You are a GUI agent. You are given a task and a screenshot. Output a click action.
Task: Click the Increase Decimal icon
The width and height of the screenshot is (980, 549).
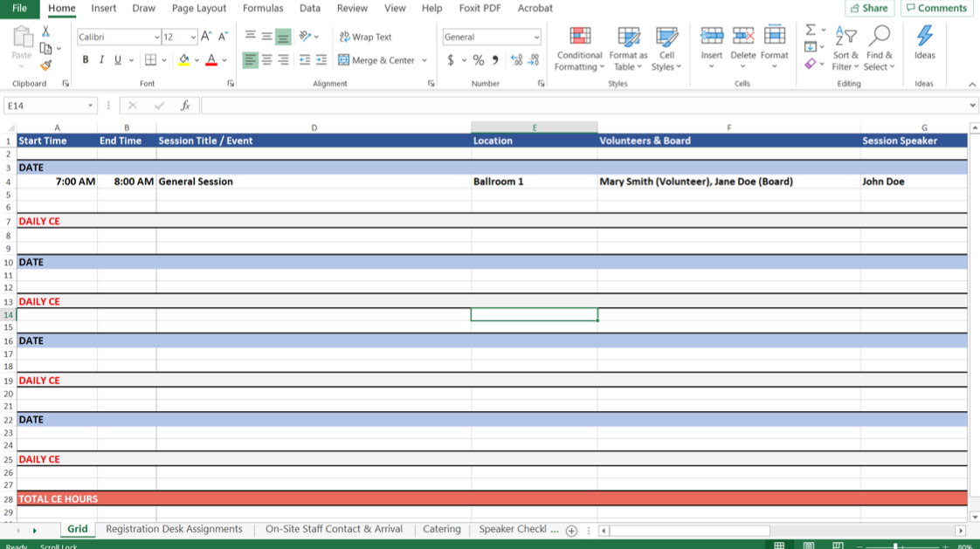[516, 60]
